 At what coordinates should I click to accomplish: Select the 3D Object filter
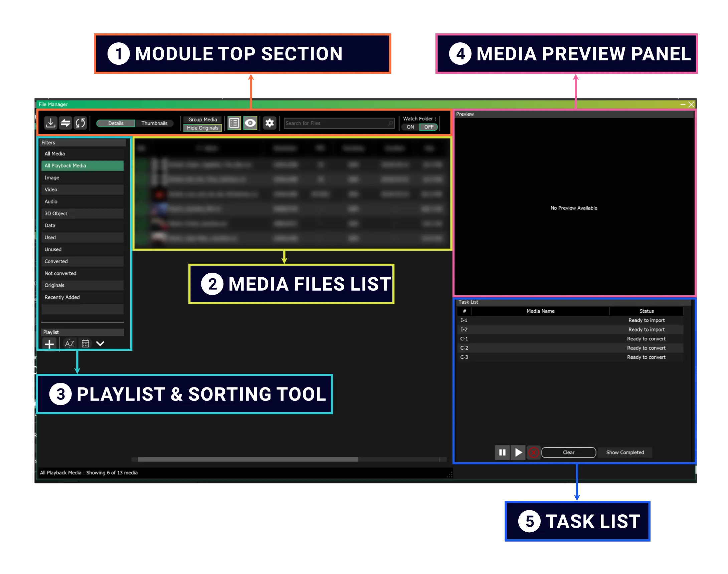point(82,214)
